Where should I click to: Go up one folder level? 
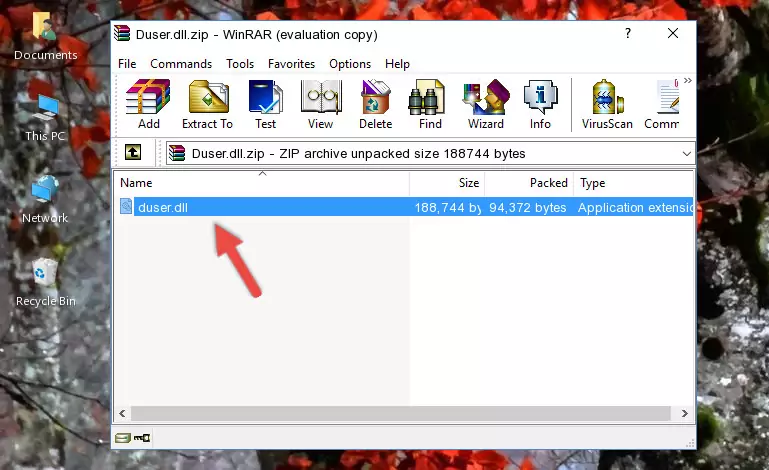pos(133,153)
